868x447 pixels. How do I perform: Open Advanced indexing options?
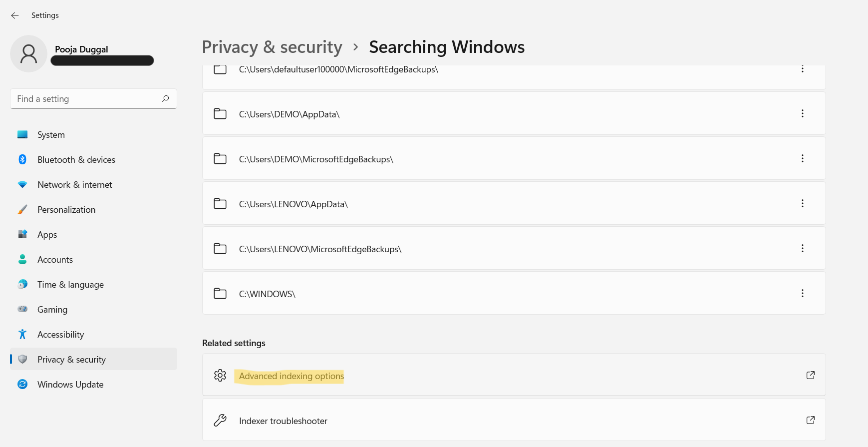click(291, 376)
